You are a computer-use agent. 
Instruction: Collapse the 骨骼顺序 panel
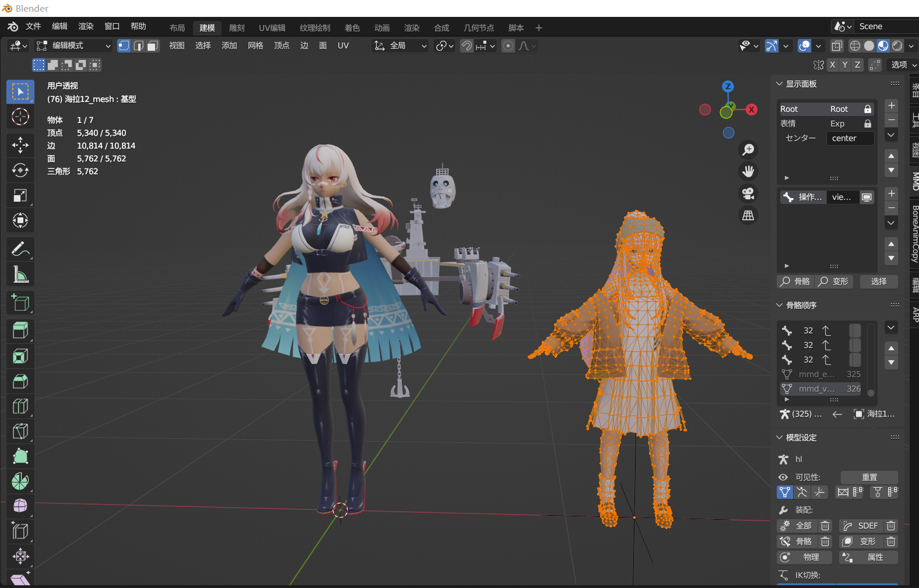[x=779, y=305]
